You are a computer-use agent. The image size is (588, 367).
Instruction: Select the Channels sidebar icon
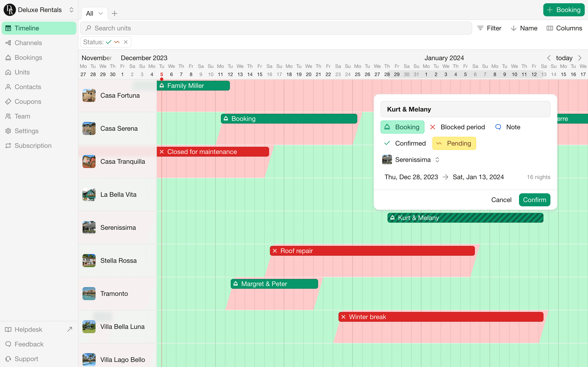pyautogui.click(x=28, y=43)
